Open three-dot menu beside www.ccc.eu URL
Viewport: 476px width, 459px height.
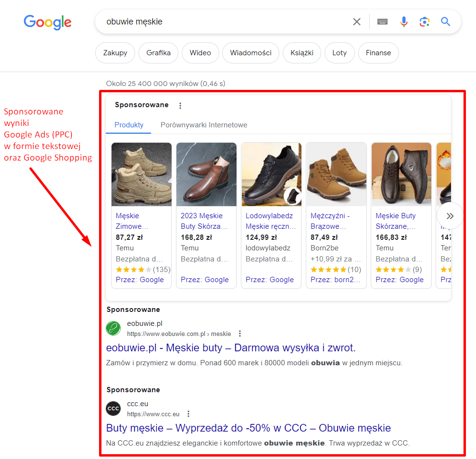coord(188,414)
